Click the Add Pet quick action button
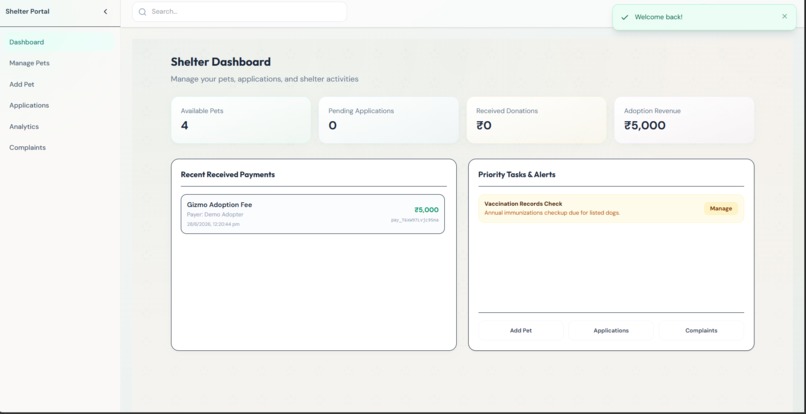 (521, 331)
